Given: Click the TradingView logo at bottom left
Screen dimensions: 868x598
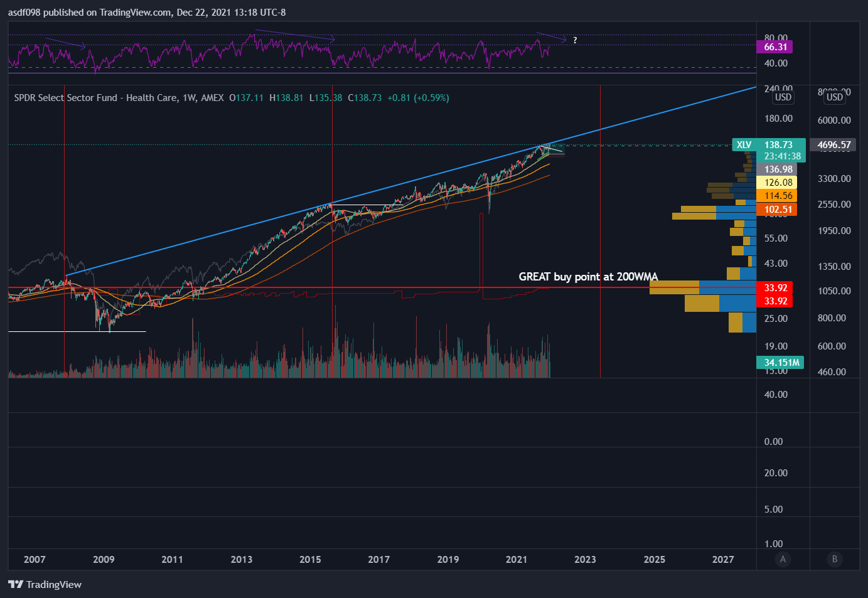Looking at the screenshot, I should 45,584.
